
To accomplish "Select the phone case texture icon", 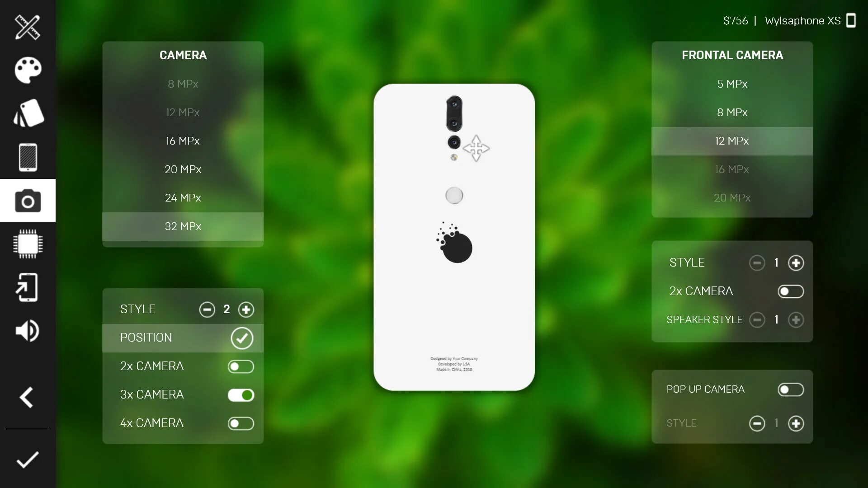I will point(28,114).
